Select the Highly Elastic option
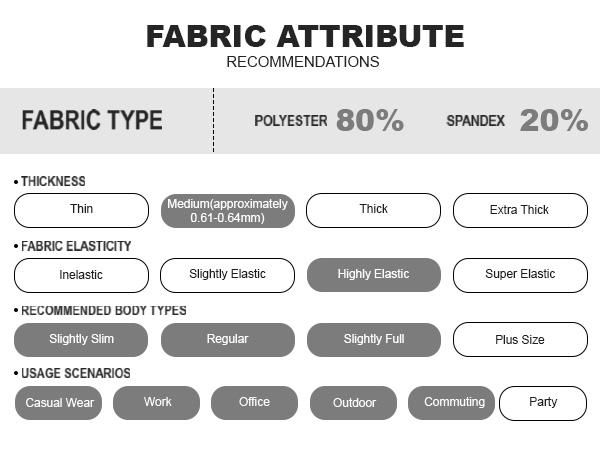 point(373,275)
